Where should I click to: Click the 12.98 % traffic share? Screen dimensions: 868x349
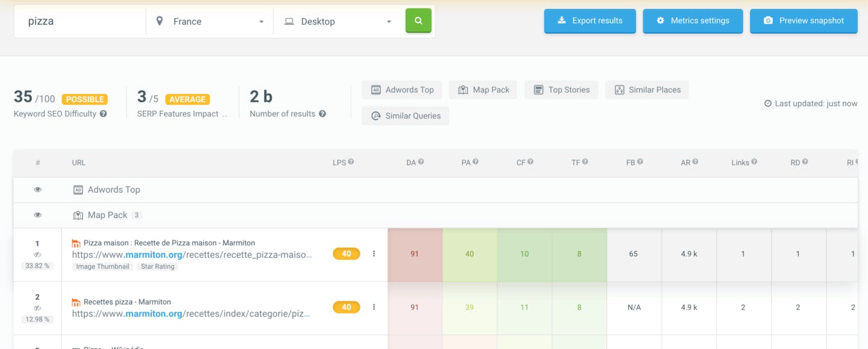37,319
